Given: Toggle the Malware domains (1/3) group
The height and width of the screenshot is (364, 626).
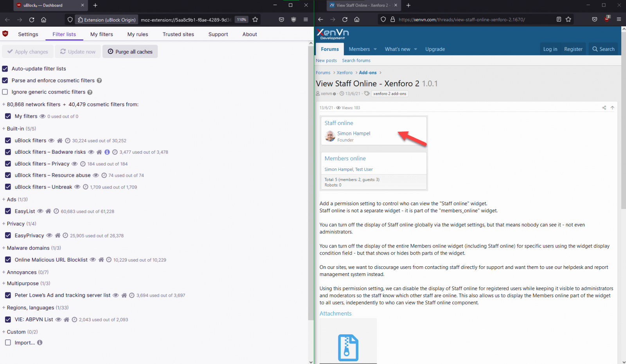Looking at the screenshot, I should click(x=32, y=248).
